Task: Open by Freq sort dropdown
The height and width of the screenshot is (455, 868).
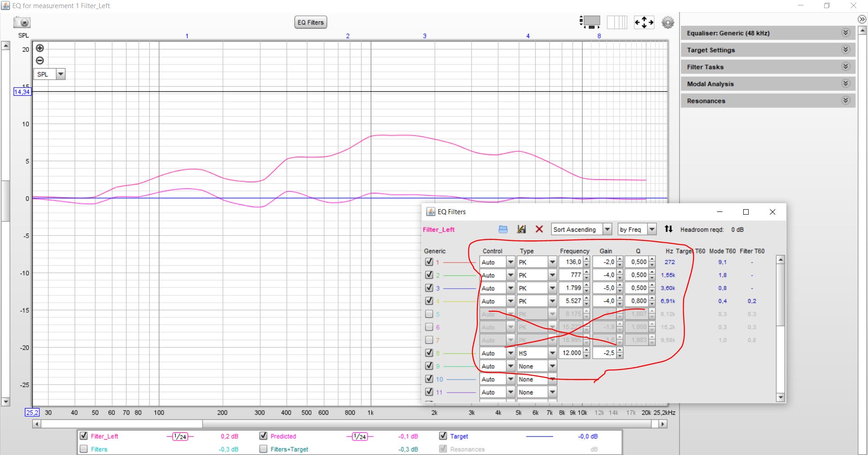Action: click(652, 230)
